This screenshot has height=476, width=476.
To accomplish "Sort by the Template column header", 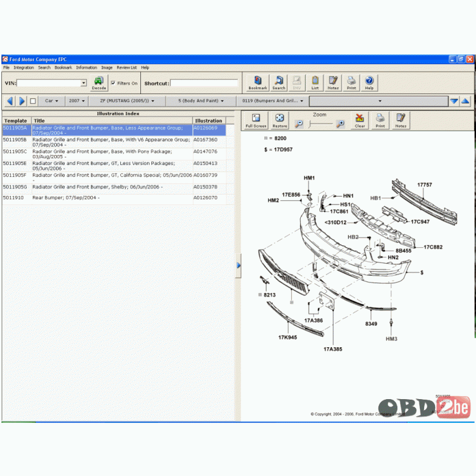I will [x=16, y=120].
